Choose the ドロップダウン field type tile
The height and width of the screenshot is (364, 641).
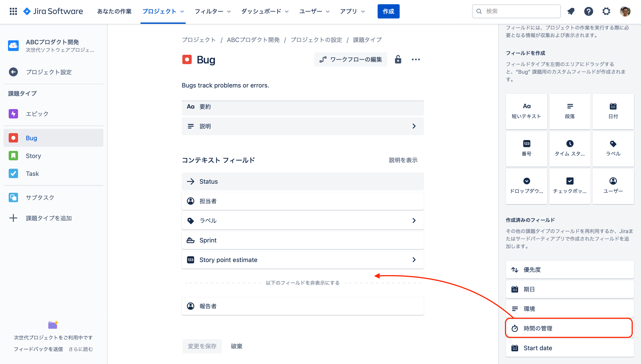(527, 186)
